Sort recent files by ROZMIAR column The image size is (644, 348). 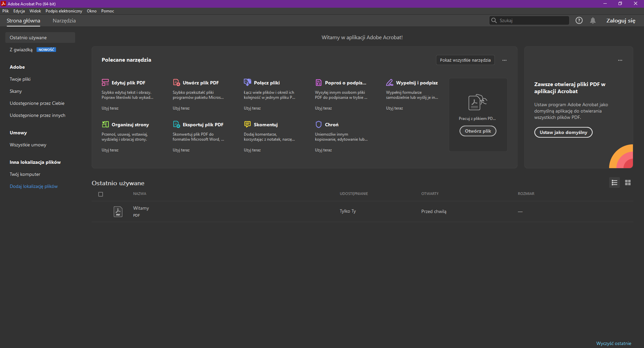coord(526,194)
